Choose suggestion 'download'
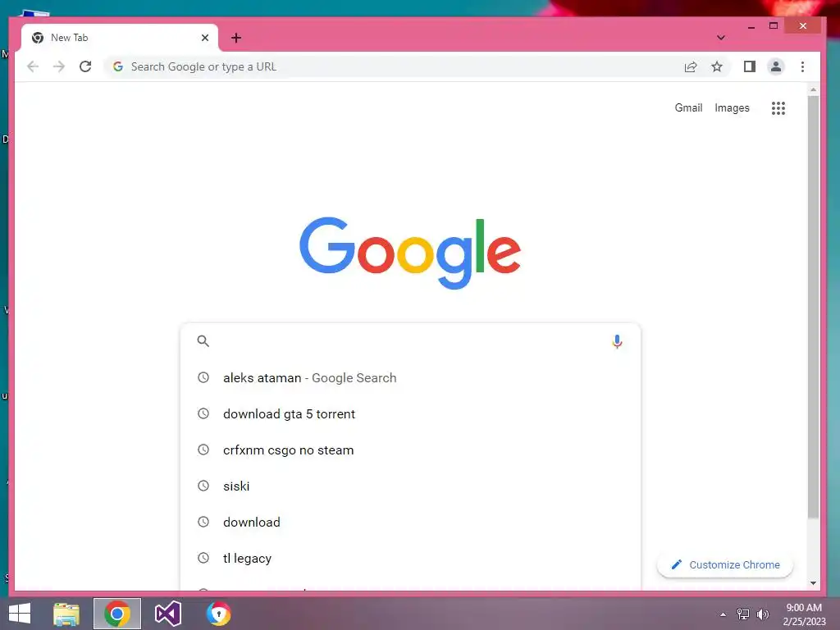 coord(410,522)
